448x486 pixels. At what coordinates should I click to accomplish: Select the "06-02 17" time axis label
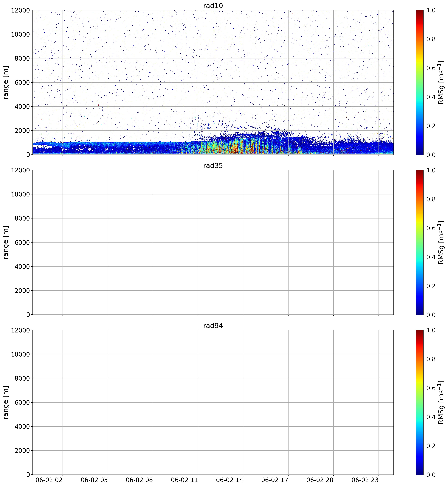[x=275, y=480]
